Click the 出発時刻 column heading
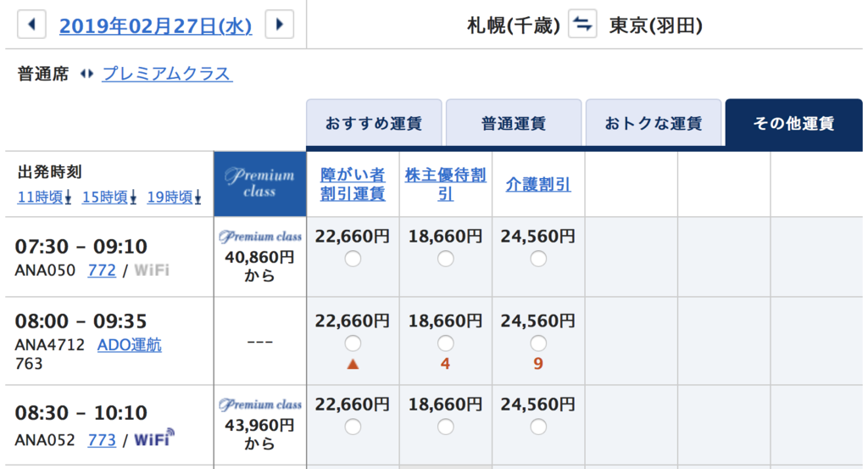This screenshot has width=868, height=469. [x=50, y=172]
